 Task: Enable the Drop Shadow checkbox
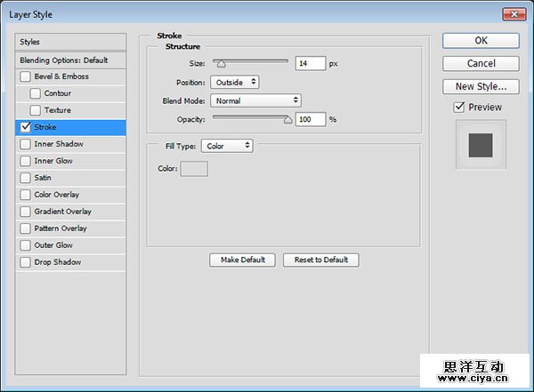[25, 262]
